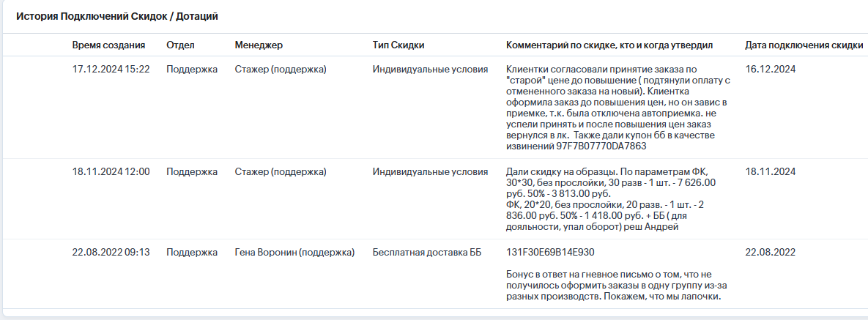Click coupon code 131F30E69B14E930
This screenshot has width=868, height=320.
(x=550, y=252)
